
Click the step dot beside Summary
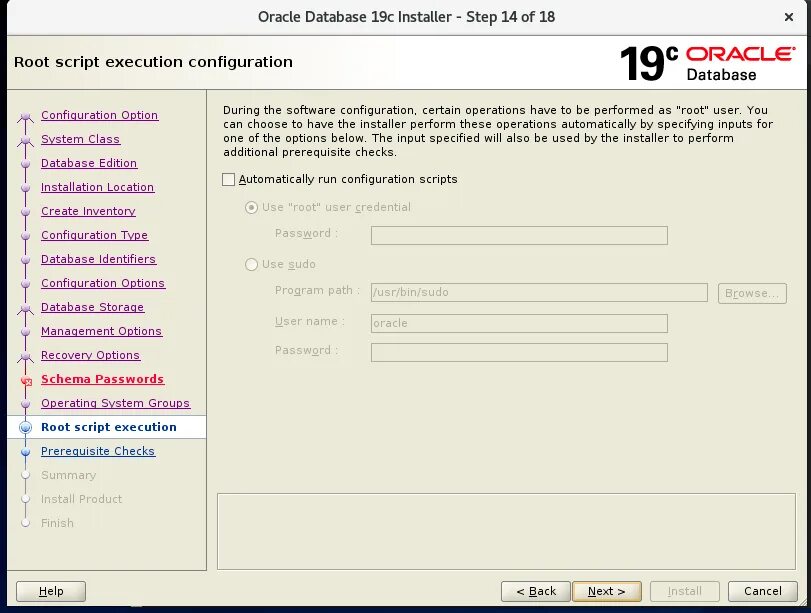(25, 475)
